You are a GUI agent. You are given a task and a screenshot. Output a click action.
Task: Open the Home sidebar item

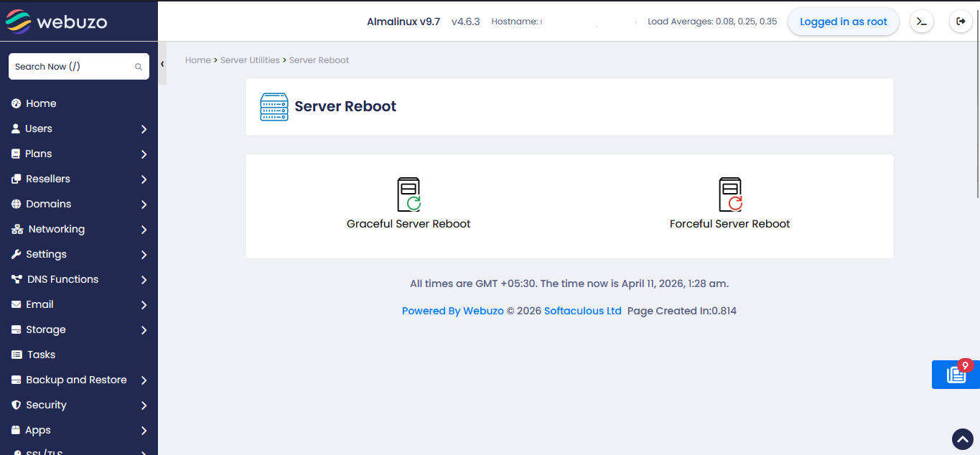click(41, 103)
